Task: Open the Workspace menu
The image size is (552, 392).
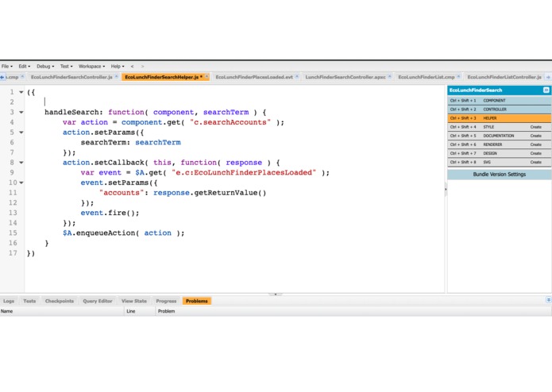Action: pyautogui.click(x=91, y=66)
